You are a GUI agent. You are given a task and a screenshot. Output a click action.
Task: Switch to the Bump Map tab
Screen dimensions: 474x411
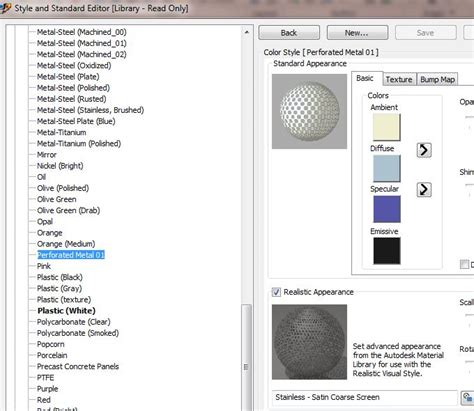pos(437,79)
